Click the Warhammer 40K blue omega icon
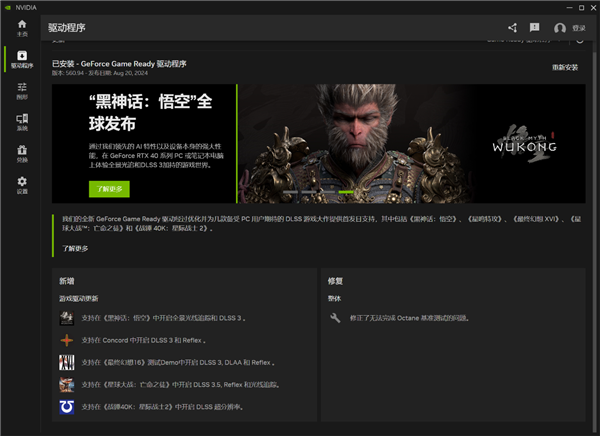 [x=67, y=407]
